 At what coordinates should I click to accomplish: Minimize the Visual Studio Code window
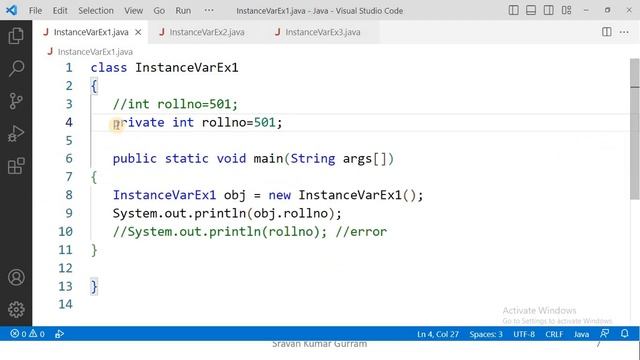click(587, 10)
